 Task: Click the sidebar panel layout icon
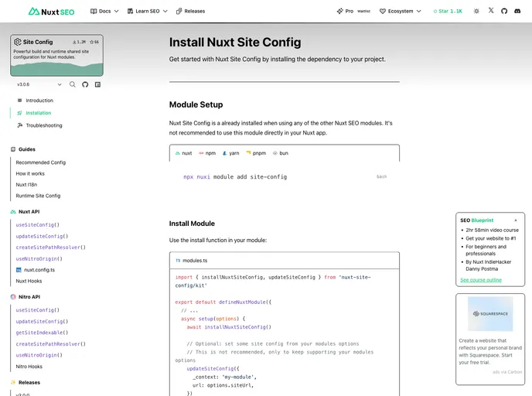pos(97,84)
